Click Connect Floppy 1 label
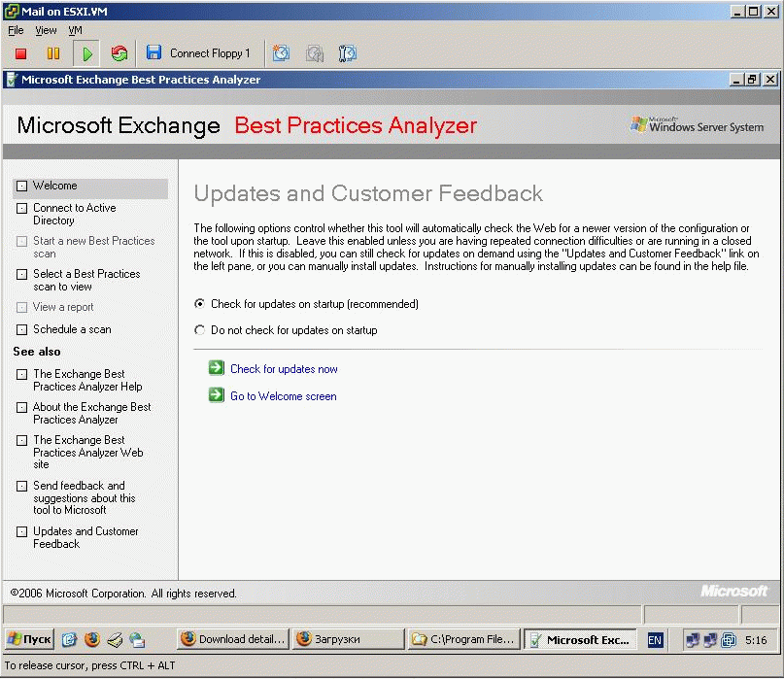Screen dimensions: 784x679 pyautogui.click(x=210, y=53)
